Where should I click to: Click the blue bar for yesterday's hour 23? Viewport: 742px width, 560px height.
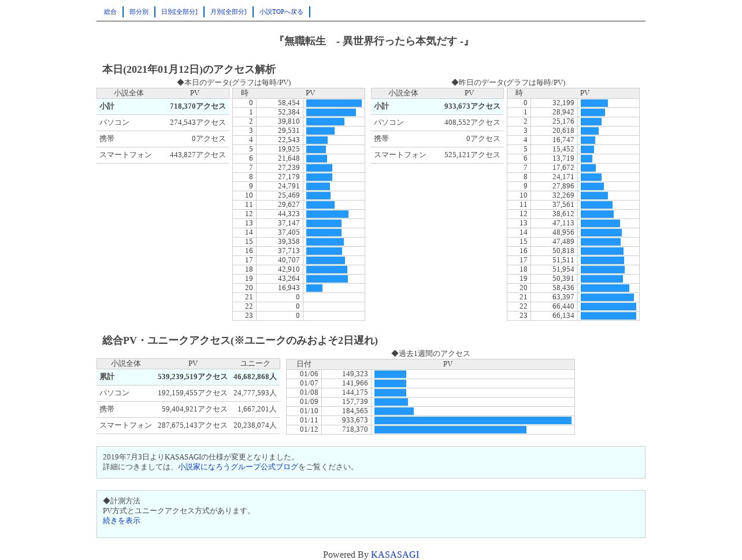click(609, 316)
